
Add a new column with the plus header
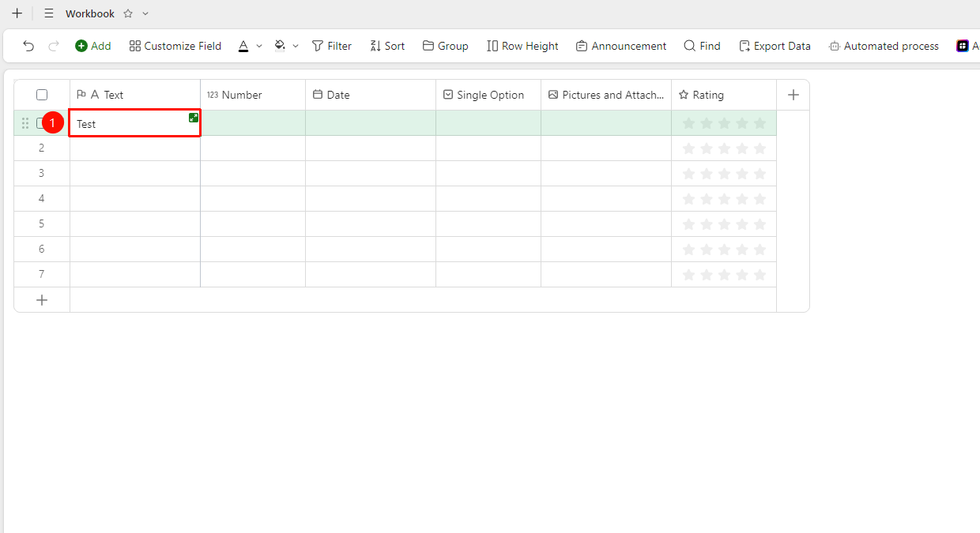pos(793,95)
